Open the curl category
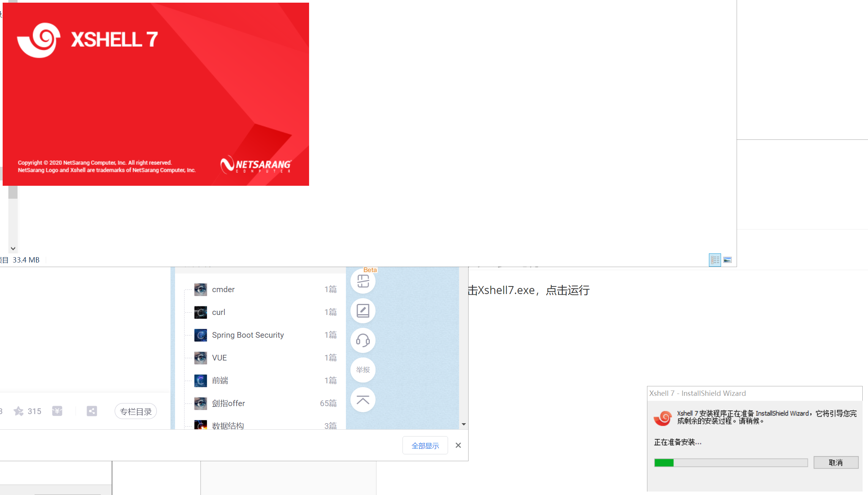868x495 pixels. (219, 312)
